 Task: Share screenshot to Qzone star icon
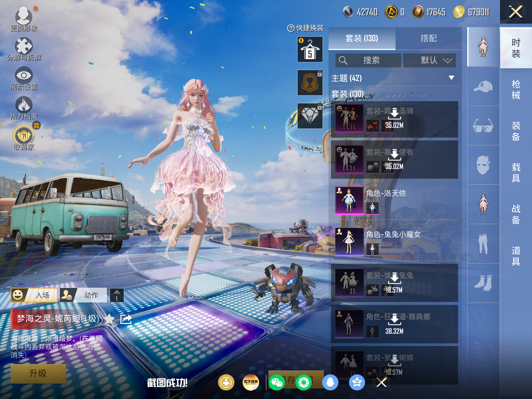point(357,382)
